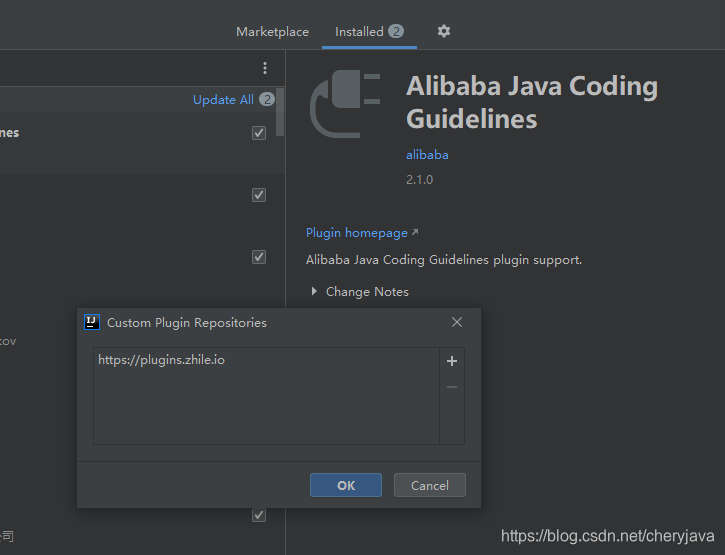
Task: Expand the Change Notes section
Action: tap(314, 291)
